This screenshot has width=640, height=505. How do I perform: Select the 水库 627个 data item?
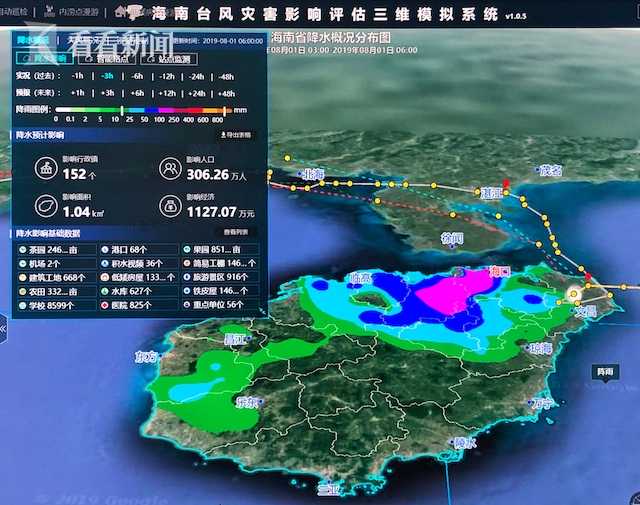coord(127,290)
